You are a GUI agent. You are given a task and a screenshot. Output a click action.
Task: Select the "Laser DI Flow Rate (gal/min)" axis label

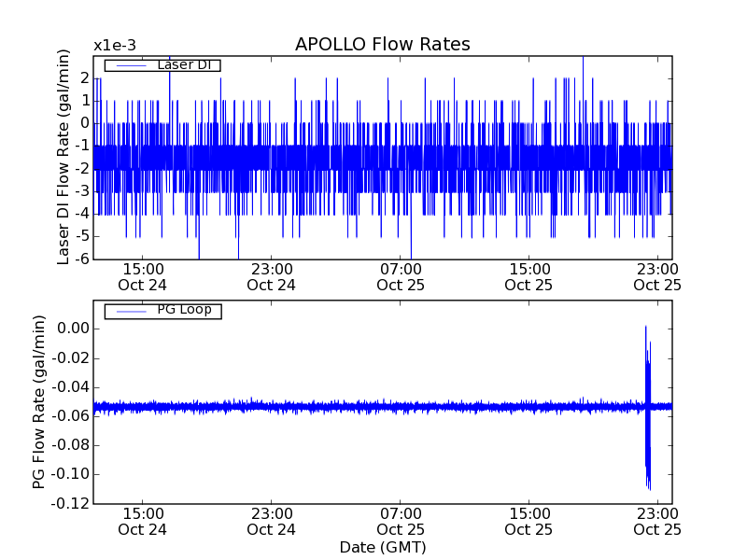63,157
